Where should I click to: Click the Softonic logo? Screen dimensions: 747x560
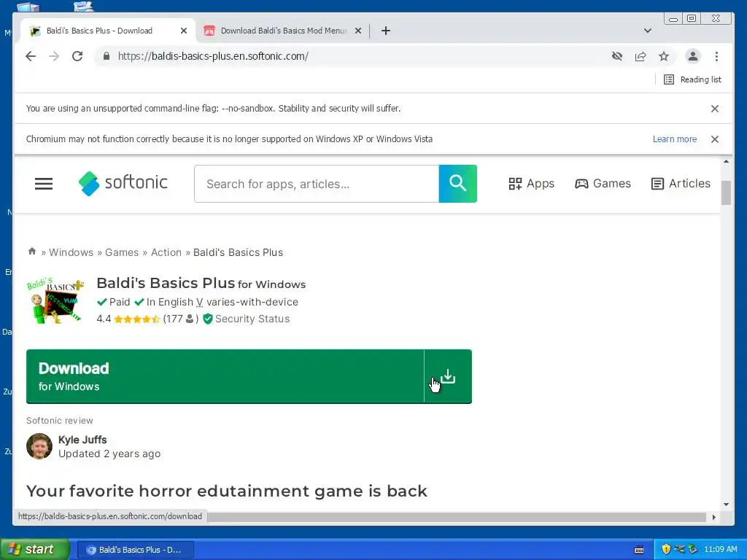(123, 183)
